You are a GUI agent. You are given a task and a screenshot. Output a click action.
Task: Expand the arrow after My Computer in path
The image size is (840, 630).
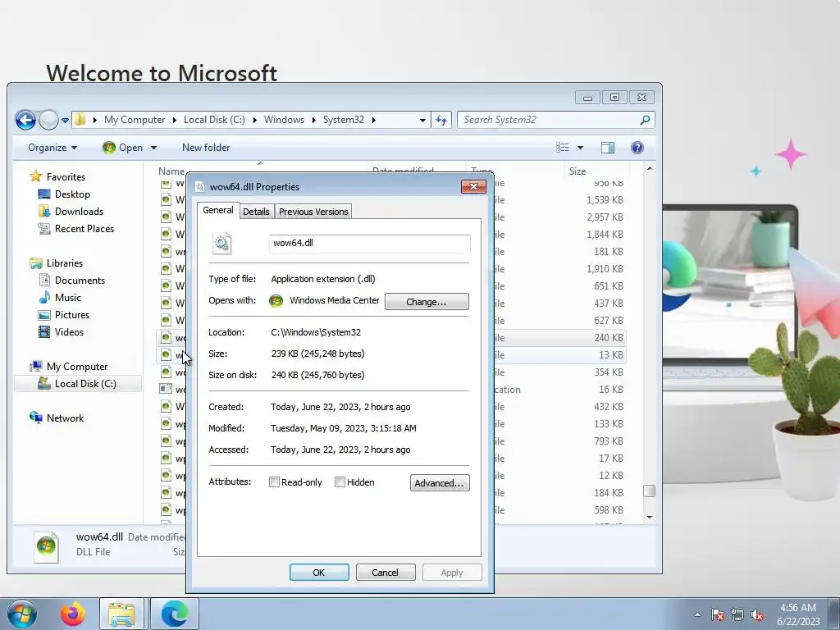tap(174, 120)
